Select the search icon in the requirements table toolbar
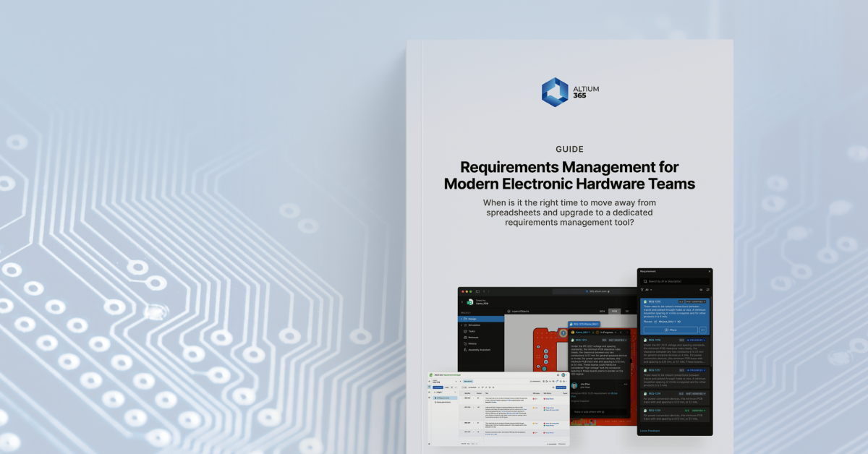Viewport: 868px width, 454px height. 553,387
